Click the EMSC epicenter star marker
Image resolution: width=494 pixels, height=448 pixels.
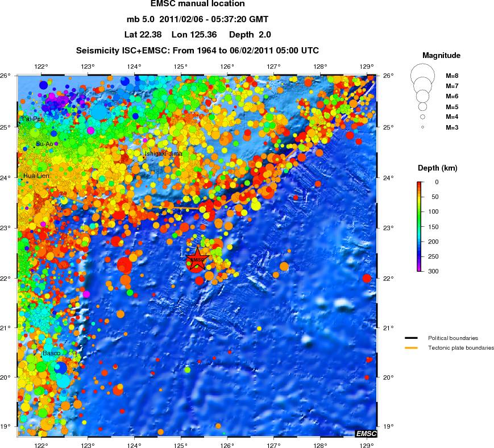[197, 259]
